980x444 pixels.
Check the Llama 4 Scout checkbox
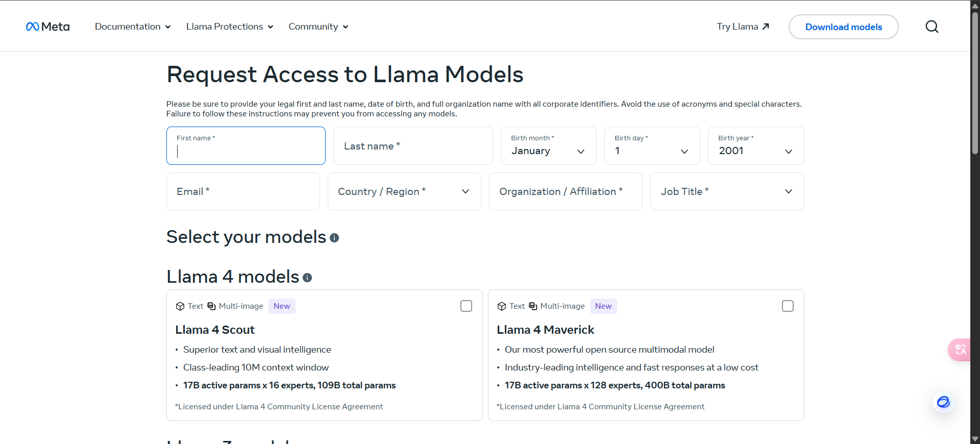[466, 306]
